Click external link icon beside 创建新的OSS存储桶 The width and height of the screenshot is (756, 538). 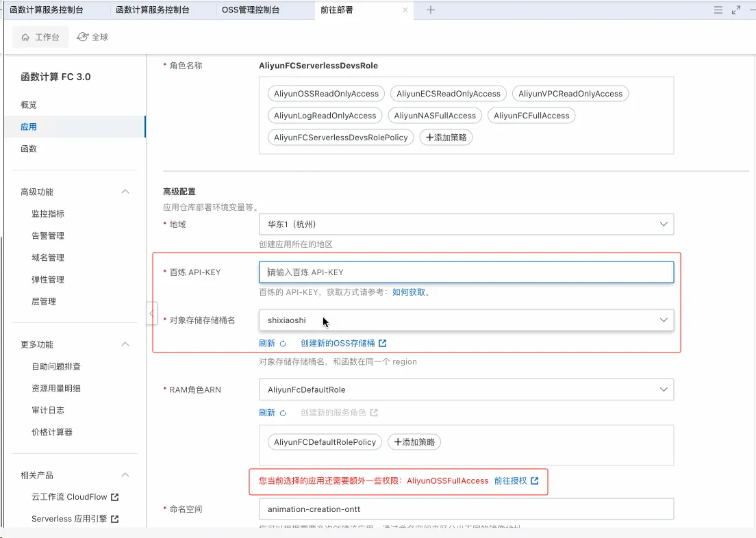382,343
